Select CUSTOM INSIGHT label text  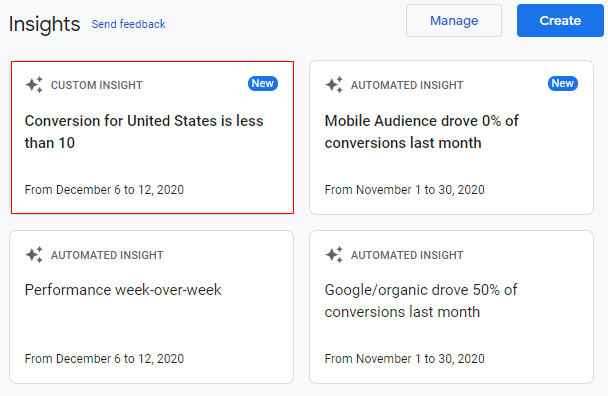tap(97, 85)
